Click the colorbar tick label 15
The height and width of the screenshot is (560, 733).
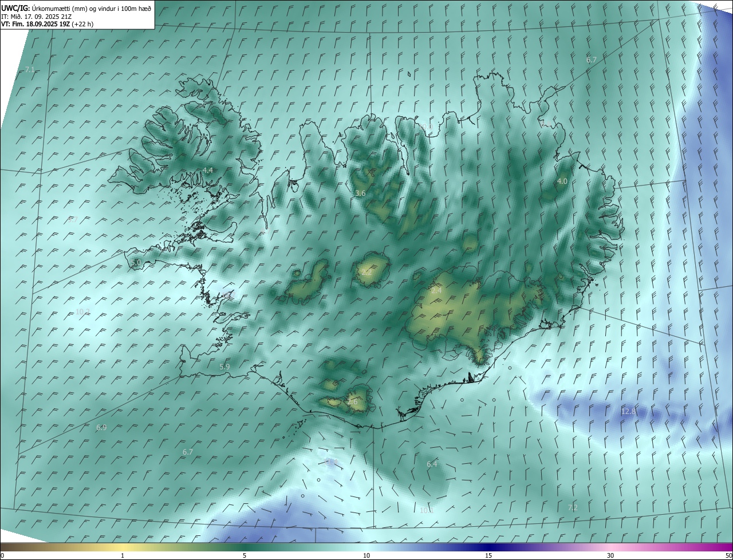488,555
